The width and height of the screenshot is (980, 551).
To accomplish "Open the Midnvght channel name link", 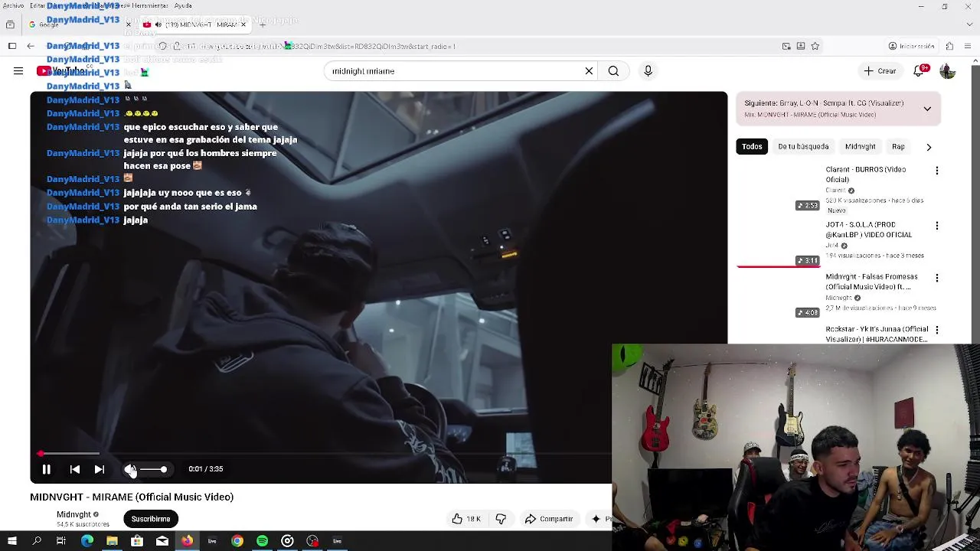I will pos(73,515).
